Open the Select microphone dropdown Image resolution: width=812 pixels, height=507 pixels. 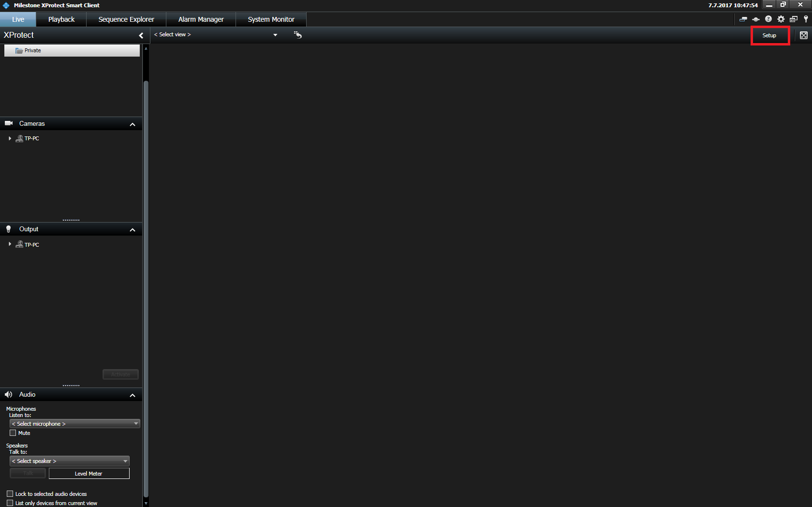click(74, 424)
